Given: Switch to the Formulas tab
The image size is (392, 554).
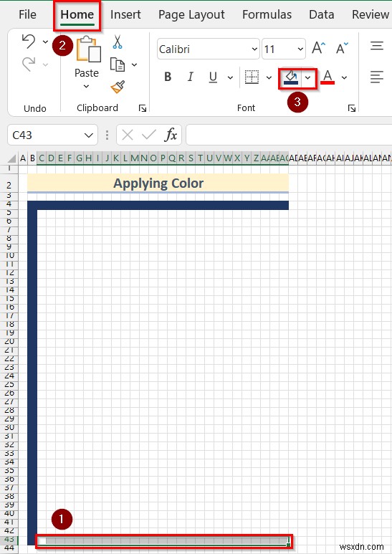Looking at the screenshot, I should (267, 14).
